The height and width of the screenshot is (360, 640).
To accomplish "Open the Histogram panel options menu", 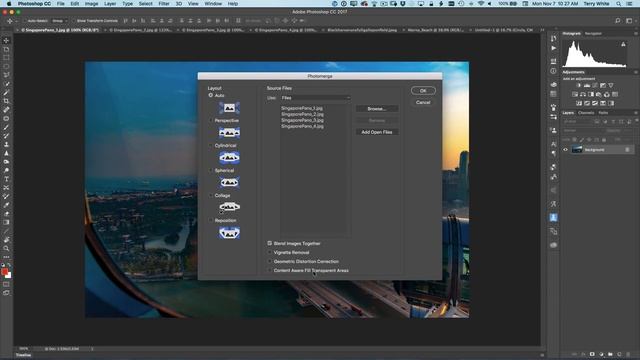I will tap(636, 33).
